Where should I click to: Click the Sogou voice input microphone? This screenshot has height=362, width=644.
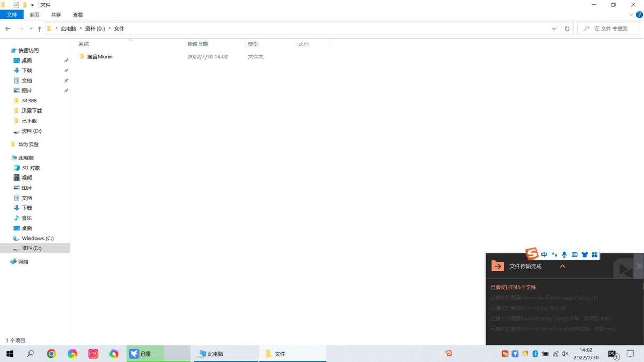tap(564, 255)
